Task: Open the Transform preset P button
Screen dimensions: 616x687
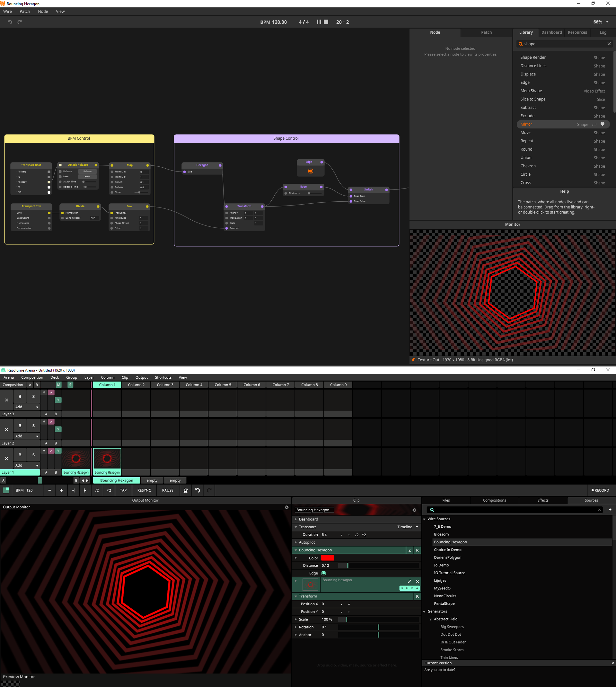Action: pos(417,596)
